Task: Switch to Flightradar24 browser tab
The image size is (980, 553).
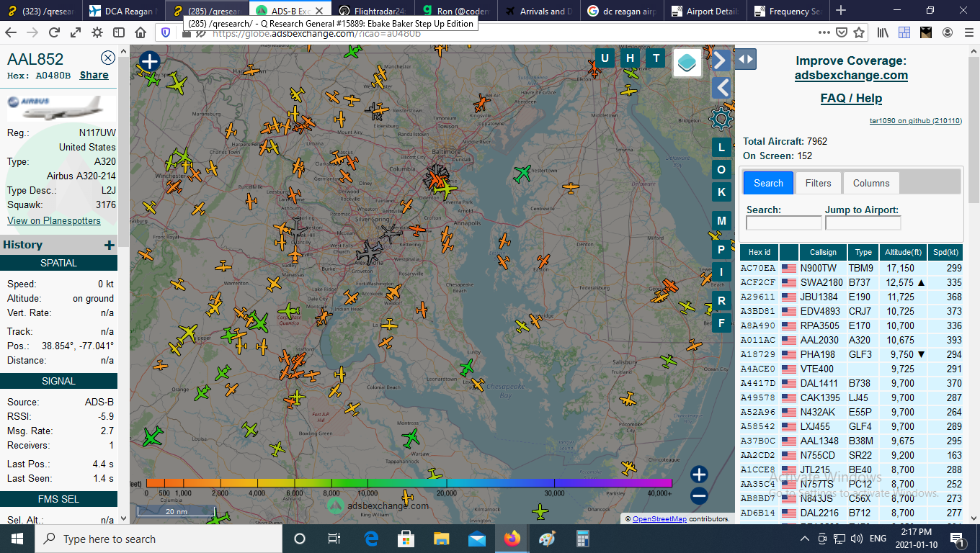Action: coord(374,11)
